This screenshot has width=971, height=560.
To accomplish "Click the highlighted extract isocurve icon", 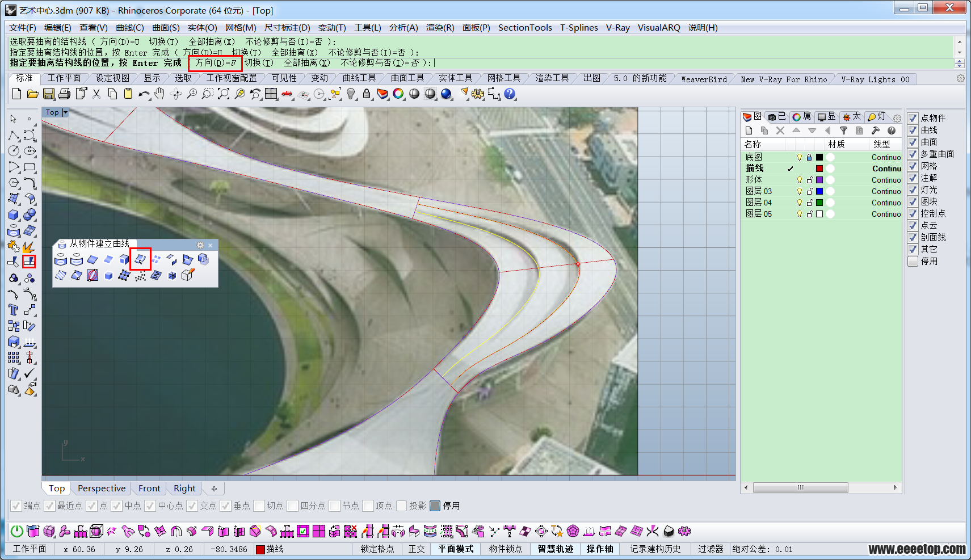I will [140, 259].
